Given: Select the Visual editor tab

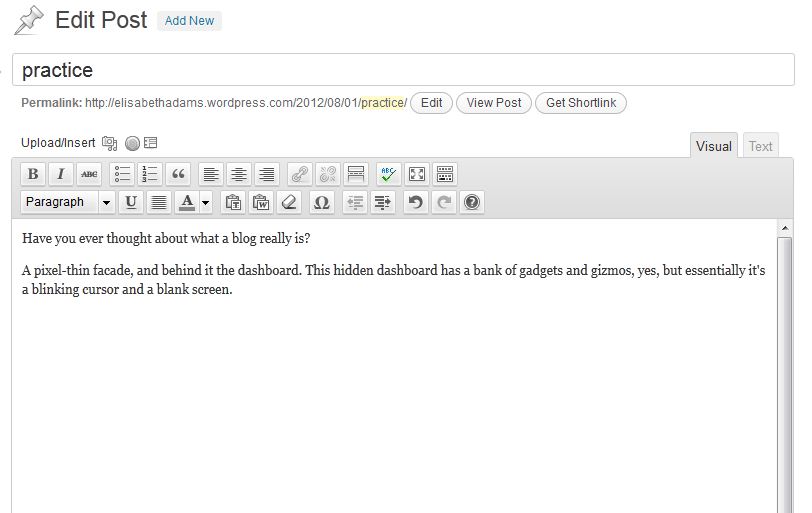Looking at the screenshot, I should [x=713, y=146].
